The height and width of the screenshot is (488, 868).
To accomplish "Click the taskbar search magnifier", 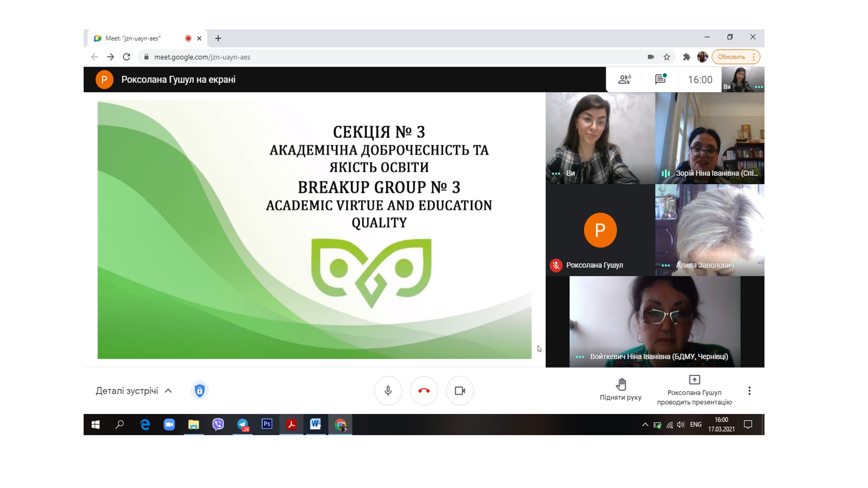I will pos(120,425).
